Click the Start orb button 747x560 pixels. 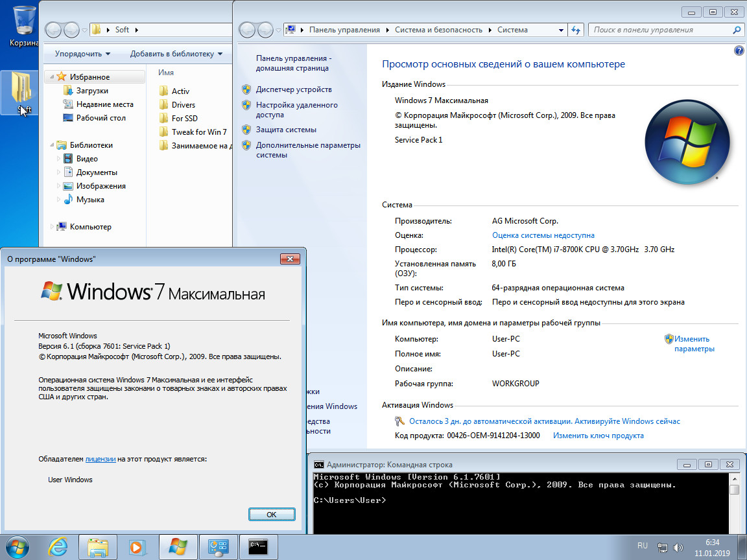click(x=18, y=546)
